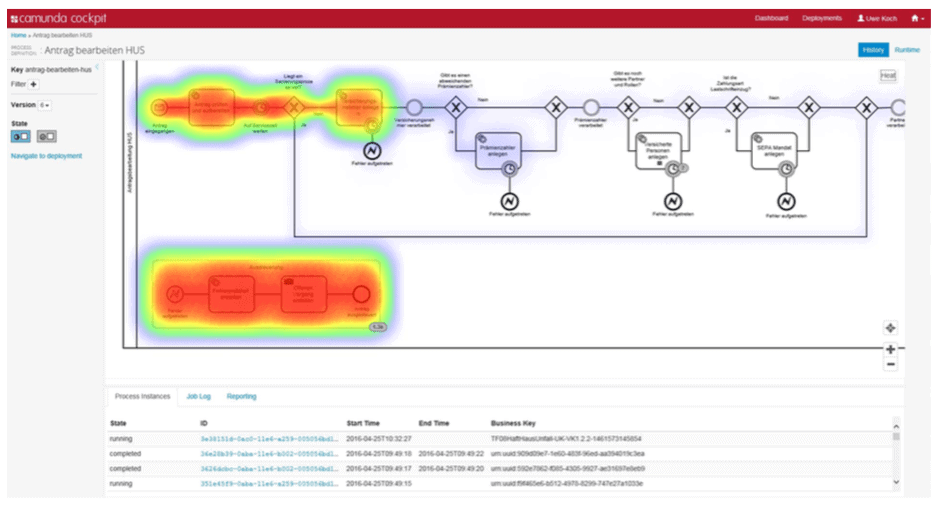938x509 pixels.
Task: Add a filter with the plus button
Action: pos(34,84)
